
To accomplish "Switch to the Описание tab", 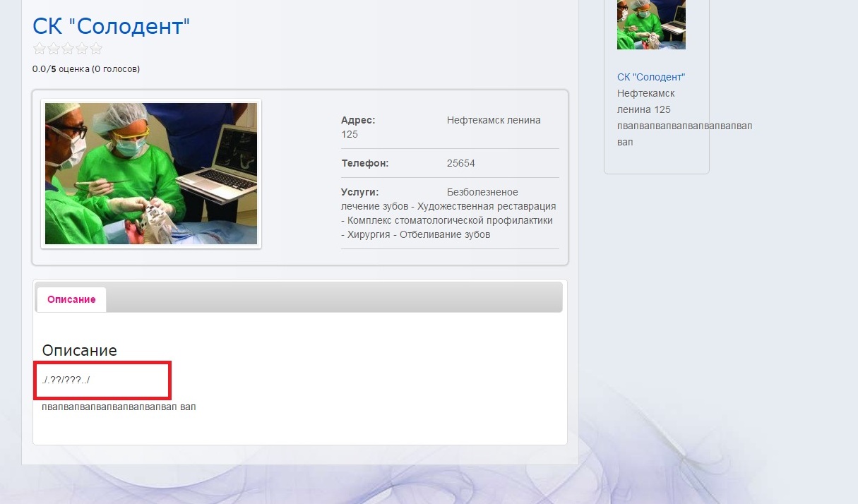I will pyautogui.click(x=71, y=299).
